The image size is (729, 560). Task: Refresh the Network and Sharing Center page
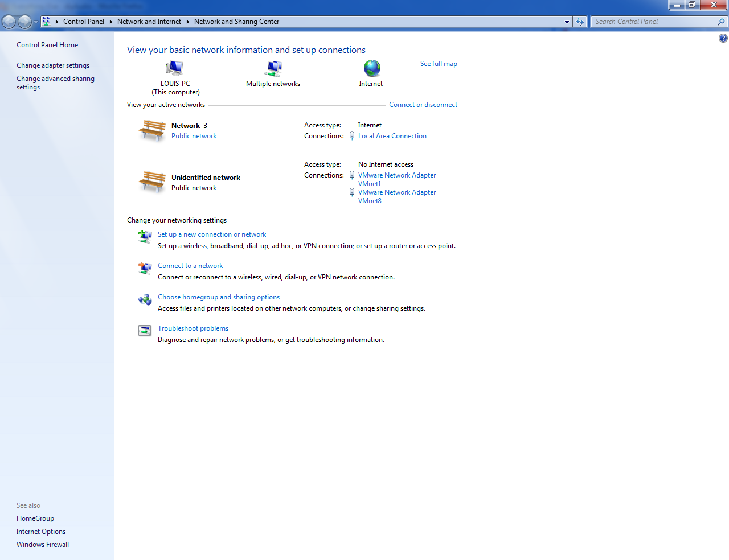[580, 22]
